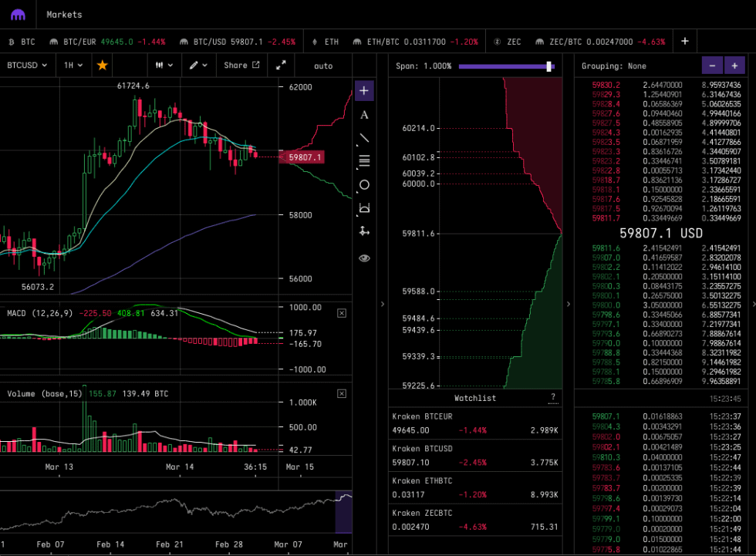Select the horizontal lines drawing tool

tap(364, 161)
